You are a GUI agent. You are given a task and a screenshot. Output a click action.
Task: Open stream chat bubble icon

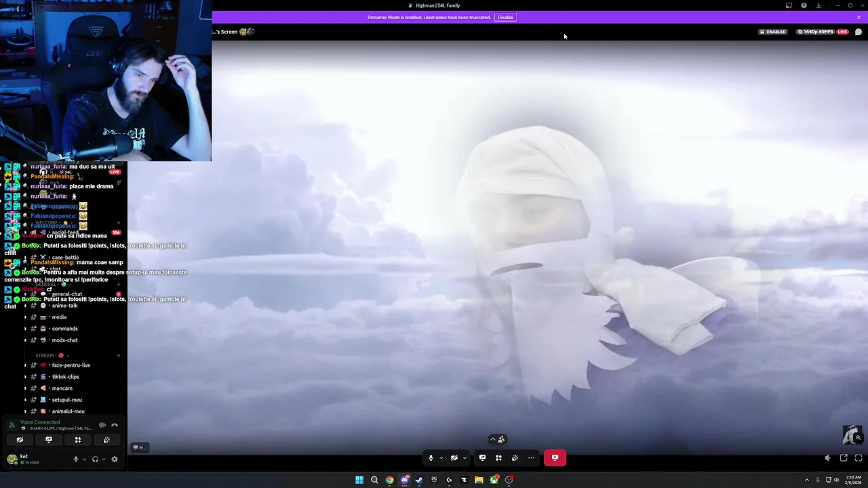point(859,32)
